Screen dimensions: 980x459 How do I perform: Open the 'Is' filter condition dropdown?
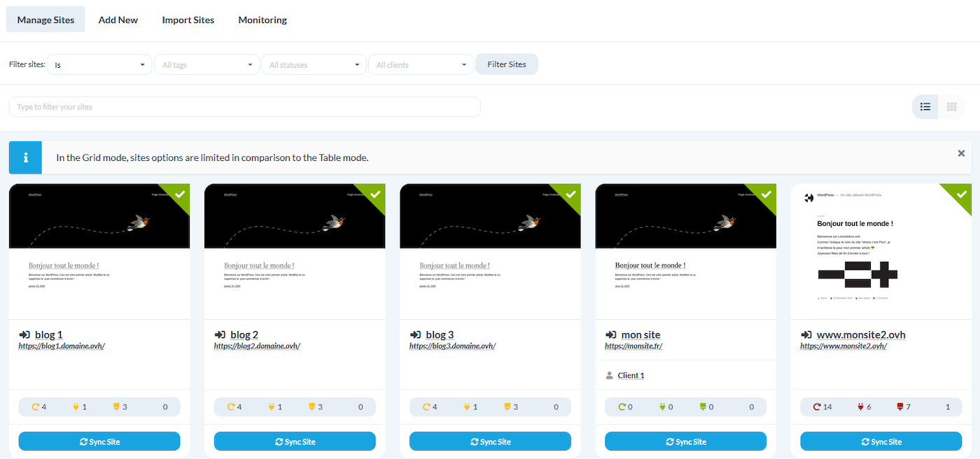100,64
